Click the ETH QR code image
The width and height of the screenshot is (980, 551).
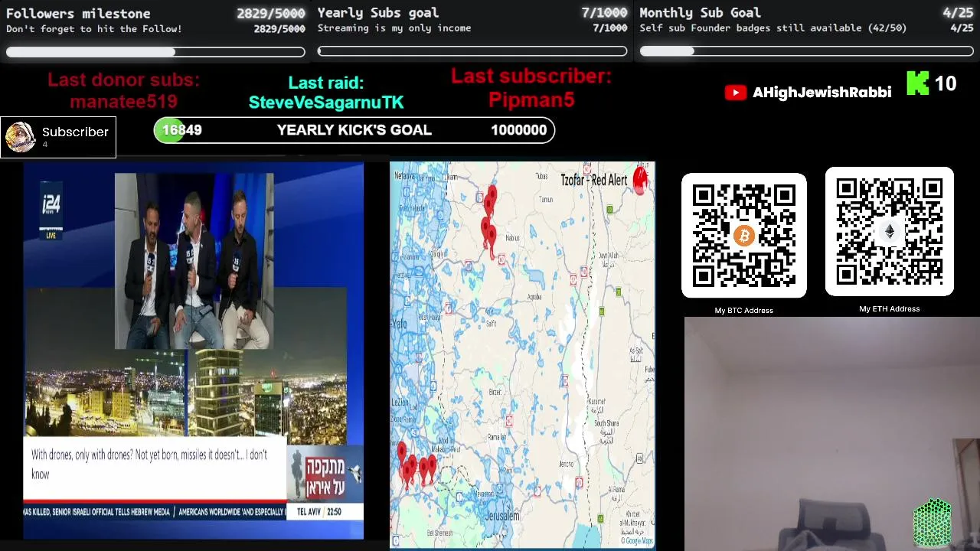(889, 231)
